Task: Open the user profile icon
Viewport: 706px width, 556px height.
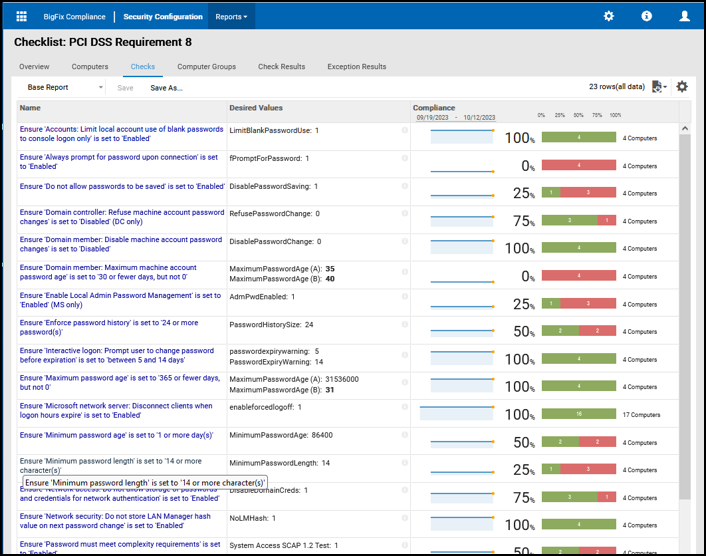Action: 684,17
